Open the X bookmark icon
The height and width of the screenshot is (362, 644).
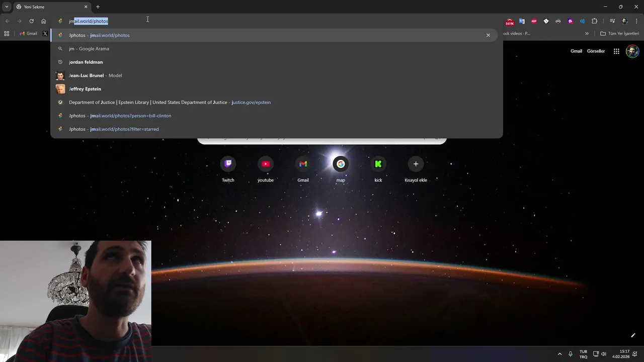[x=45, y=34]
